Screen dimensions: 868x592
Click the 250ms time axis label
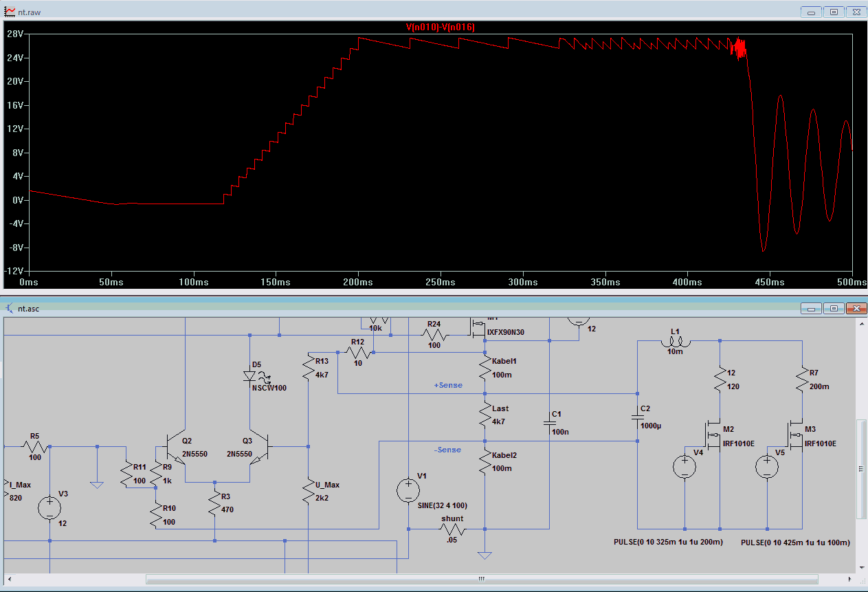440,283
